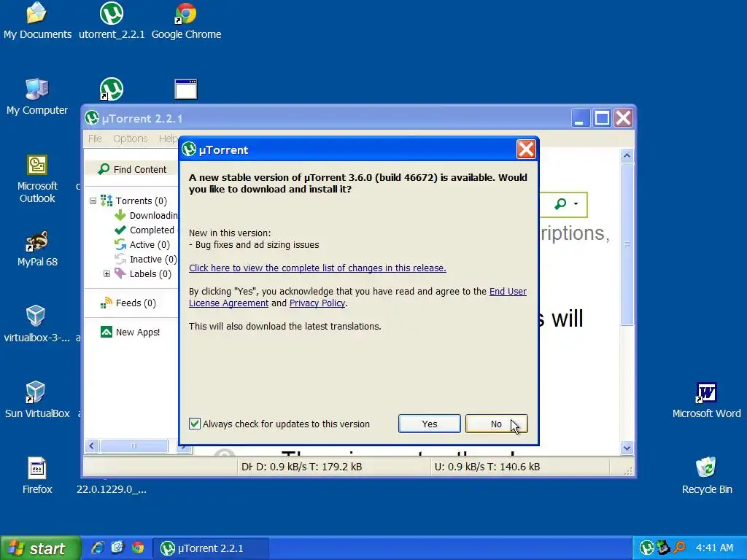Open New Apps! in the sidebar

pyautogui.click(x=130, y=332)
